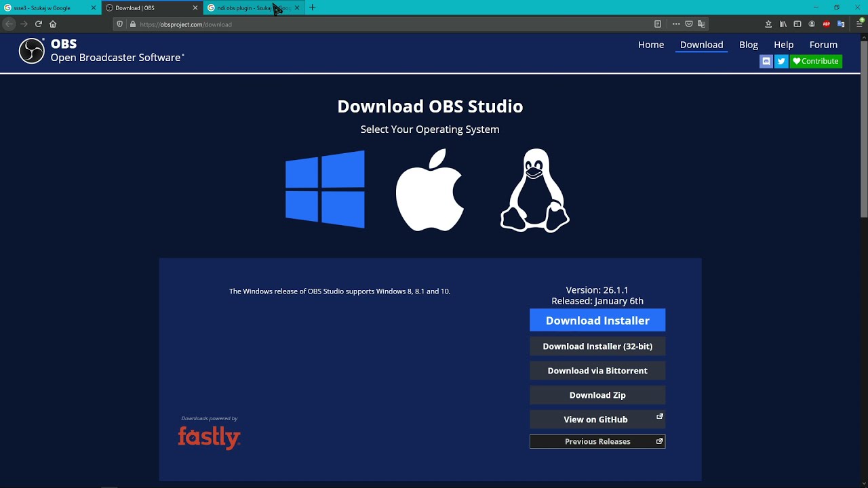This screenshot has width=868, height=488.
Task: Open the Firefox library icon
Action: 783,24
